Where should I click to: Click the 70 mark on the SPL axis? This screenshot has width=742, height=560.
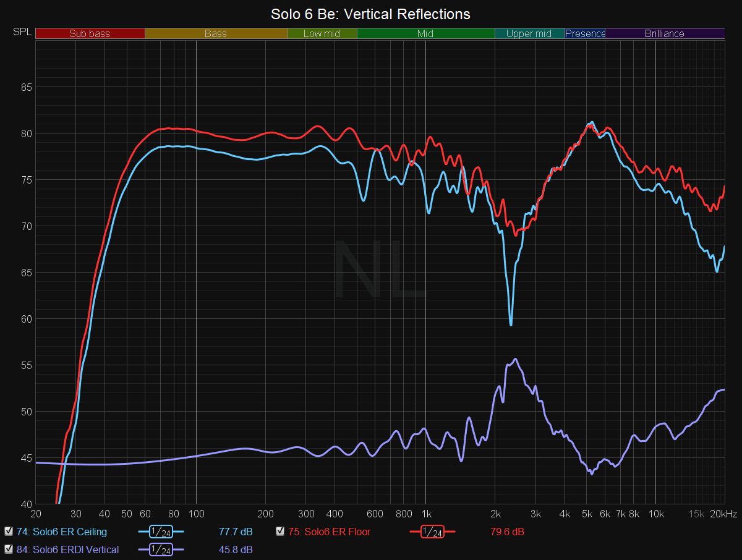26,226
